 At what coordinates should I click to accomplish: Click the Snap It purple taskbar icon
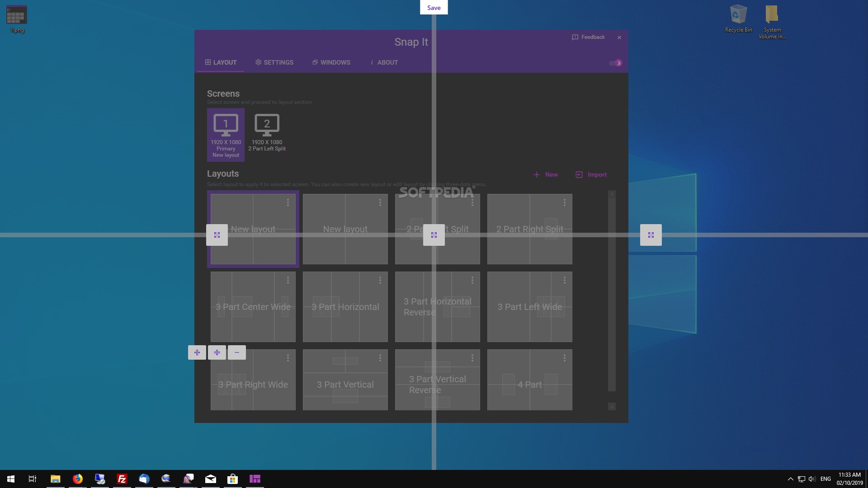(255, 479)
